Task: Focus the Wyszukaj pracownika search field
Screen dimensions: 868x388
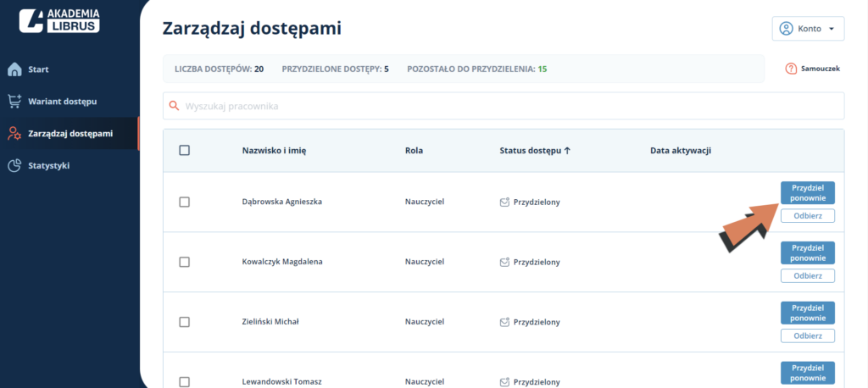Action: [x=504, y=106]
